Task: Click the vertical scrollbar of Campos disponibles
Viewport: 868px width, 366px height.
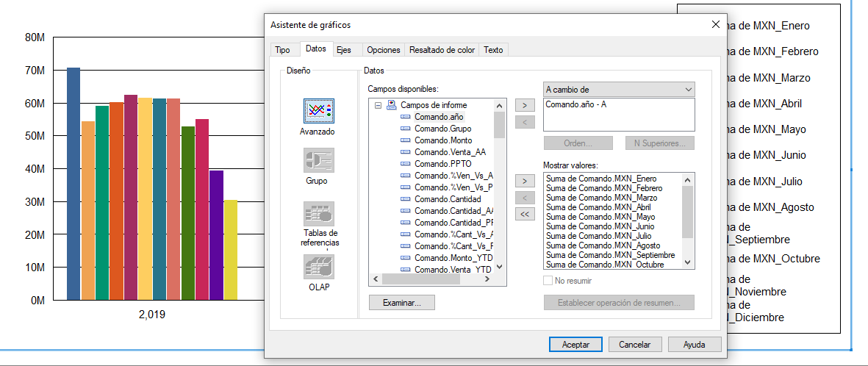Action: [499, 185]
